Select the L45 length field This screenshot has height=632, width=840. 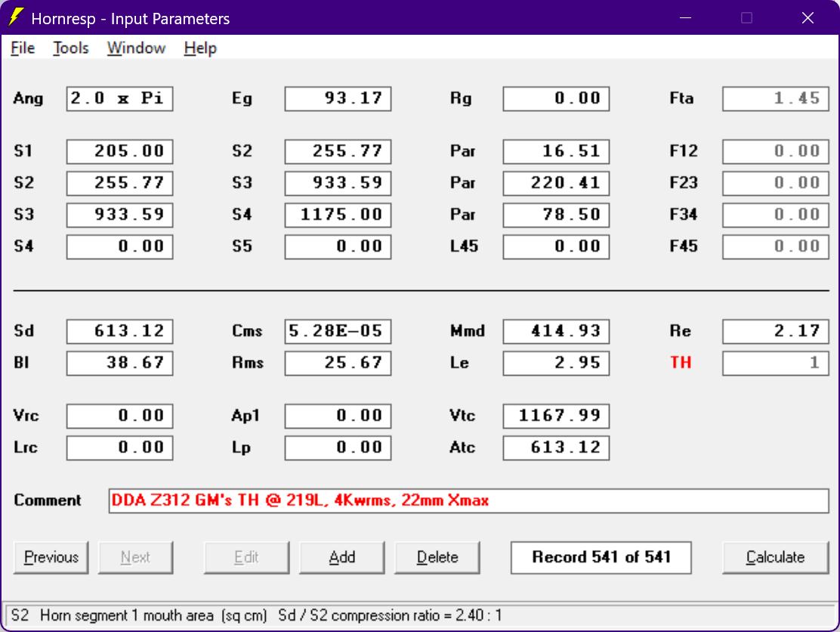(556, 246)
